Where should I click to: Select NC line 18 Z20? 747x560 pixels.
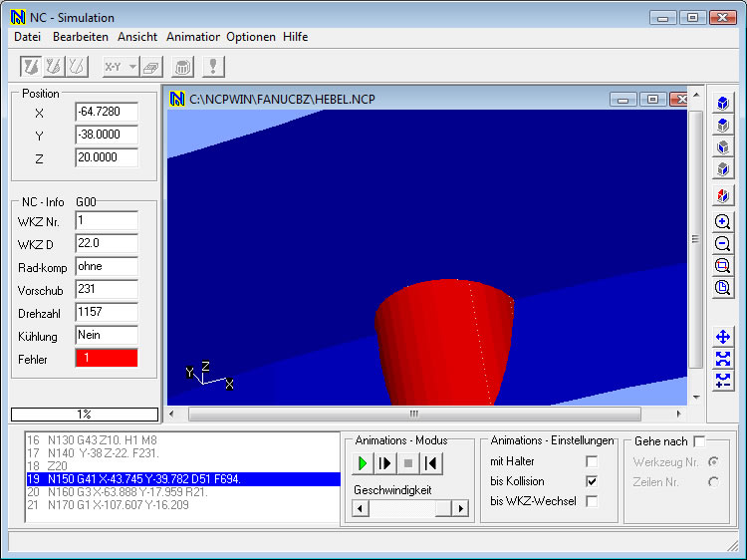click(183, 465)
